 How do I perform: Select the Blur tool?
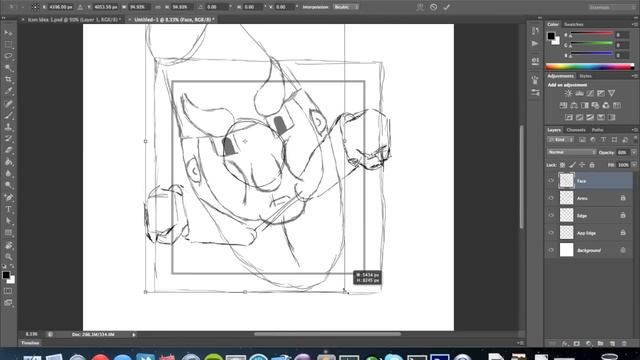click(x=8, y=174)
